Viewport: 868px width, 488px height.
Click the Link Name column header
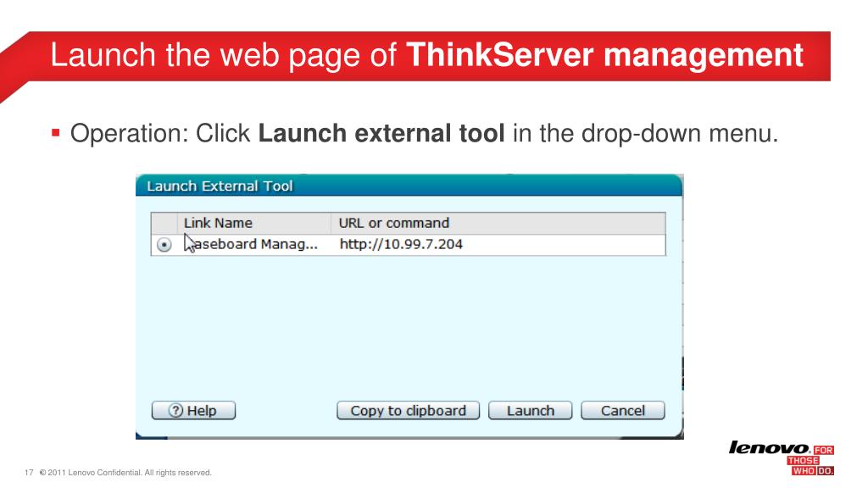254,223
